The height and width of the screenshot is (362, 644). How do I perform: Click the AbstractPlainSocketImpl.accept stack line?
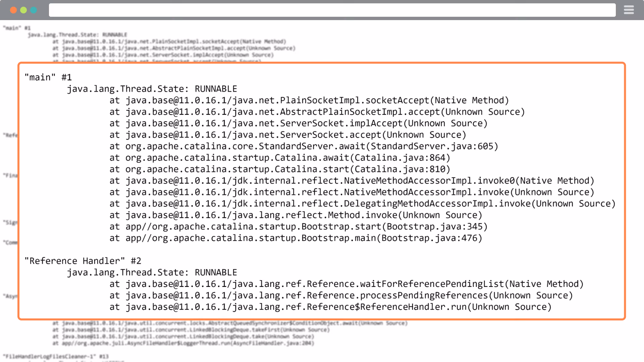coord(317,112)
